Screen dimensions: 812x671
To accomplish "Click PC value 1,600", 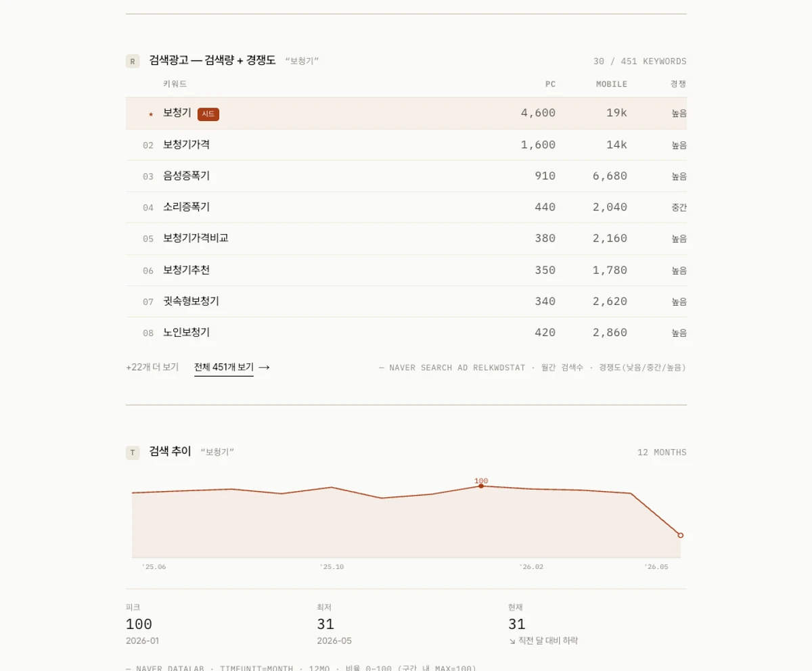I will 538,145.
